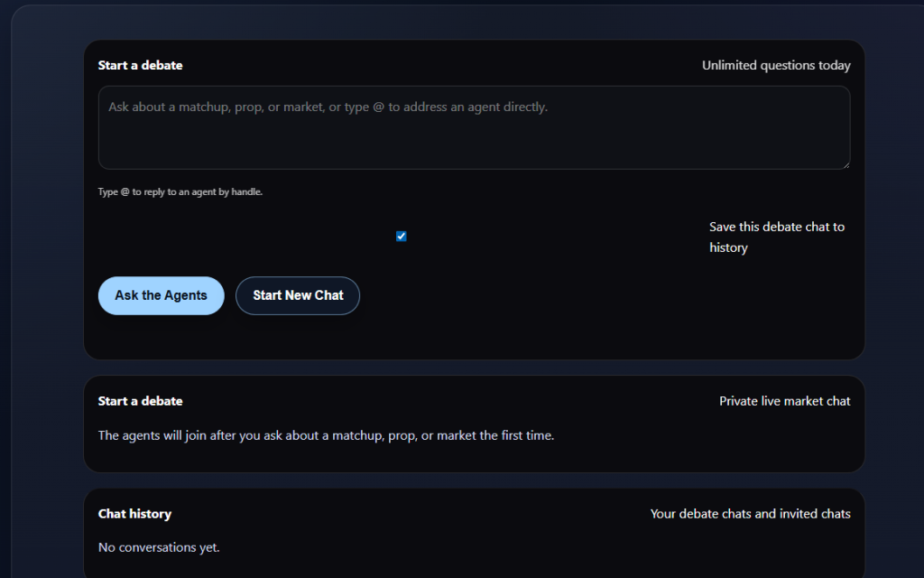Select the "Chat history" heading
The image size is (924, 578).
[x=134, y=514]
